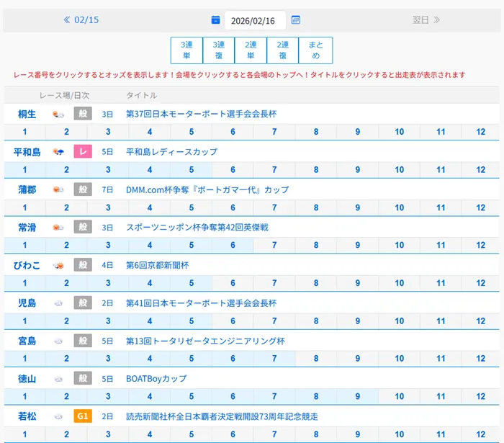Go to previous day 02/15
The height and width of the screenshot is (443, 504).
tap(81, 20)
